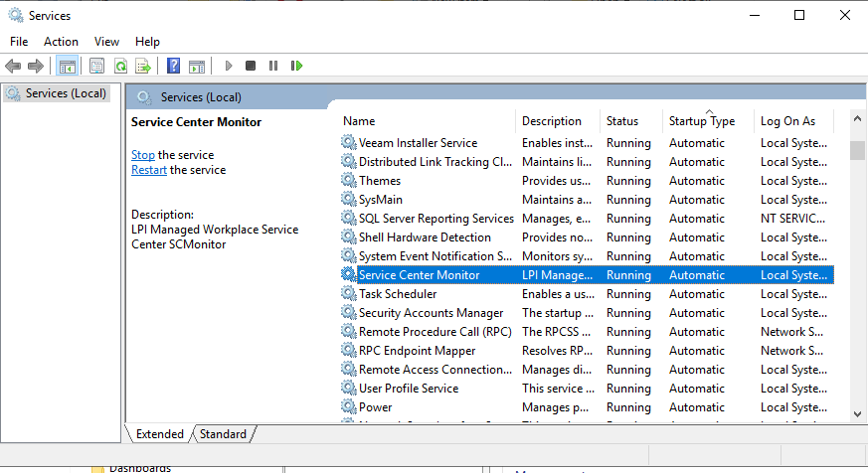
Task: Click the gear icon beside Task Scheduler
Action: (348, 293)
